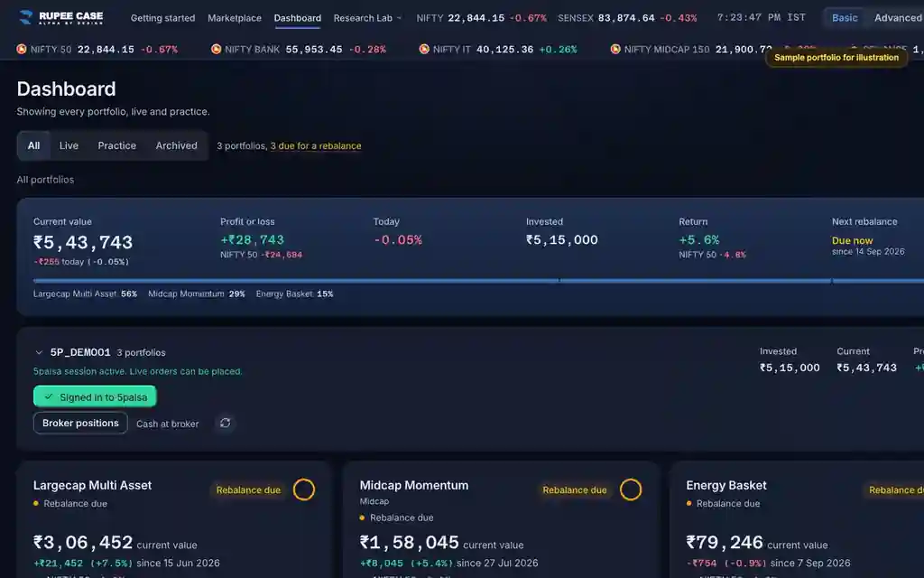
Task: Click the Sample portfolio for illustration badge
Action: 836,57
